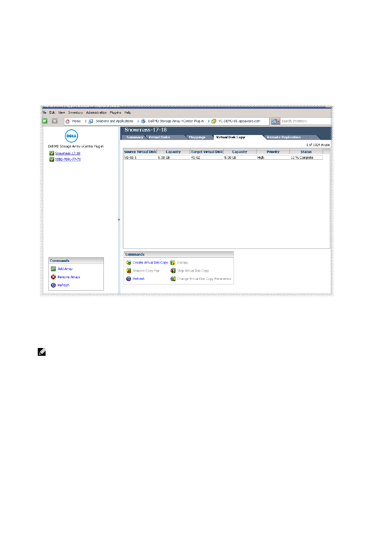Screen dimensions: 392x554
Task: Click the Add Array link
Action: click(x=65, y=269)
